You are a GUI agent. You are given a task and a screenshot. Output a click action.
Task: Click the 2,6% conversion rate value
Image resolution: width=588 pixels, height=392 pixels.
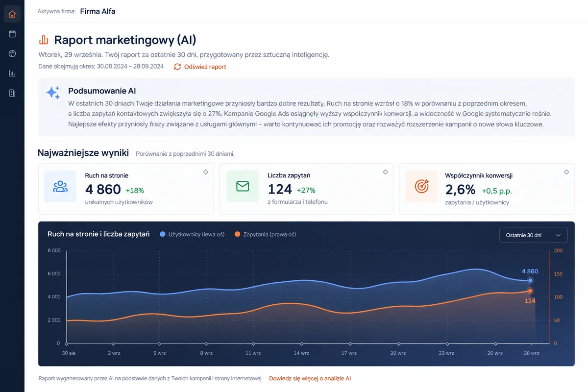[460, 190]
